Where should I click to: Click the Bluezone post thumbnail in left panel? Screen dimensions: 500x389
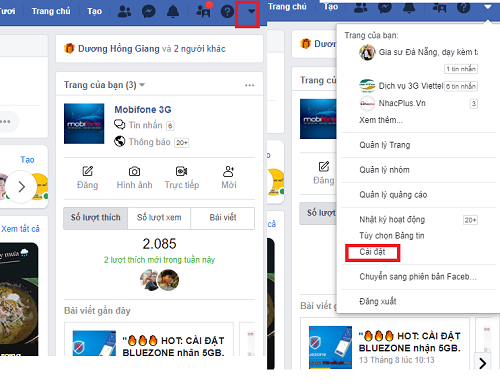tap(94, 343)
